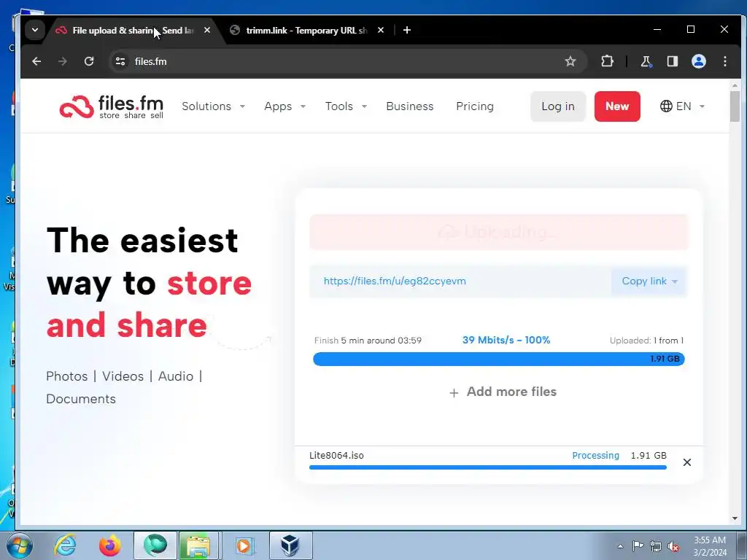The image size is (747, 560).
Task: Open the Business page
Action: (x=410, y=106)
